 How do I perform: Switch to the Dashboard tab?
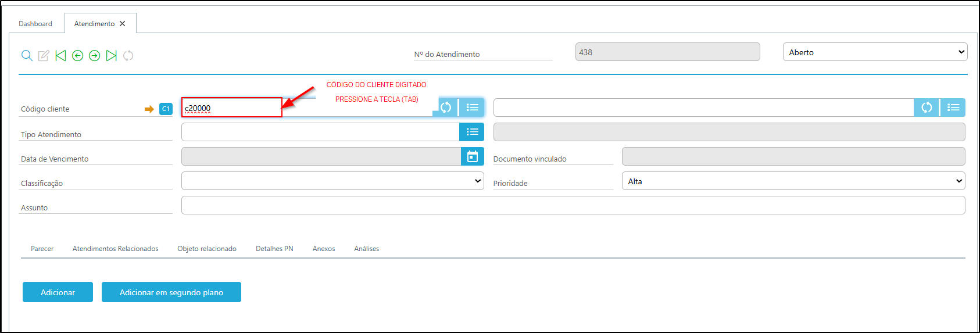35,24
